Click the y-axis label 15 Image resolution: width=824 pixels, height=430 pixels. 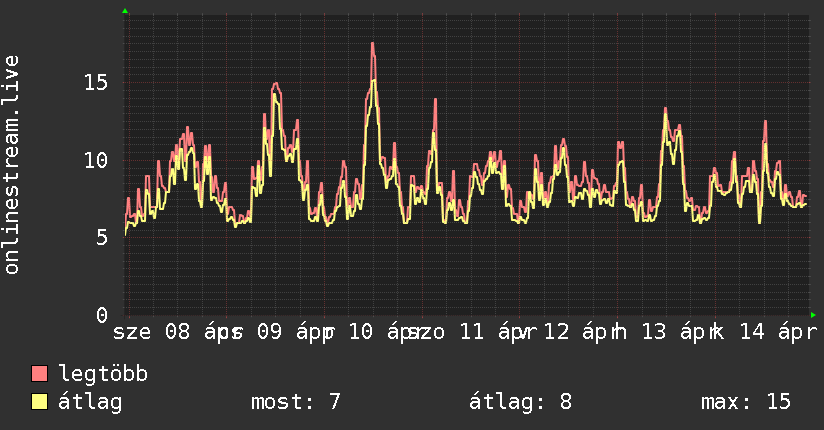[x=96, y=83]
